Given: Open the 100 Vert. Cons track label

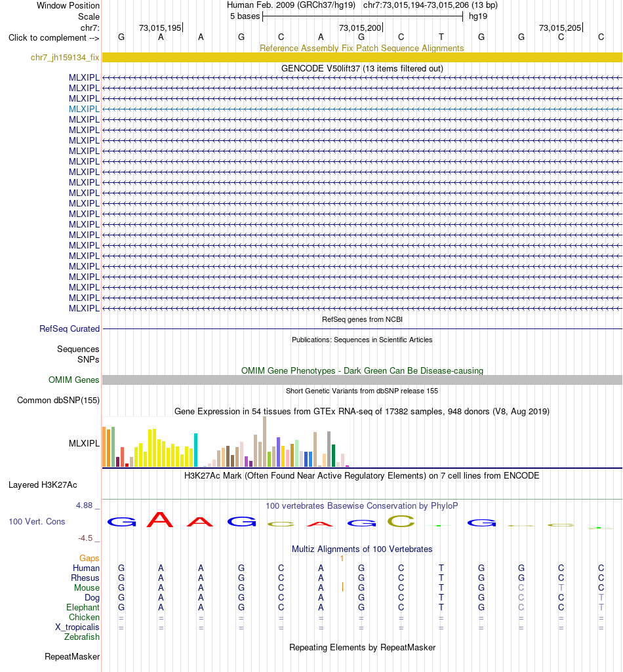Looking at the screenshot, I should (x=37, y=522).
